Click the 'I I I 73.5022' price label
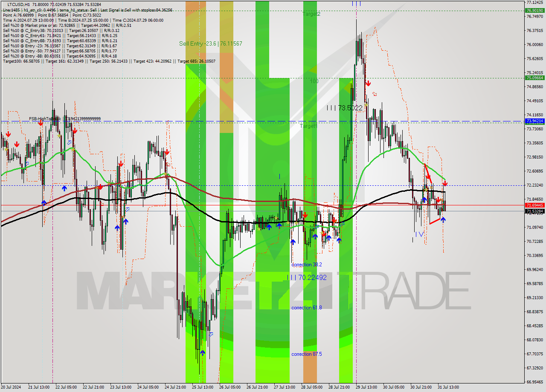546x392 pixels. coord(344,108)
